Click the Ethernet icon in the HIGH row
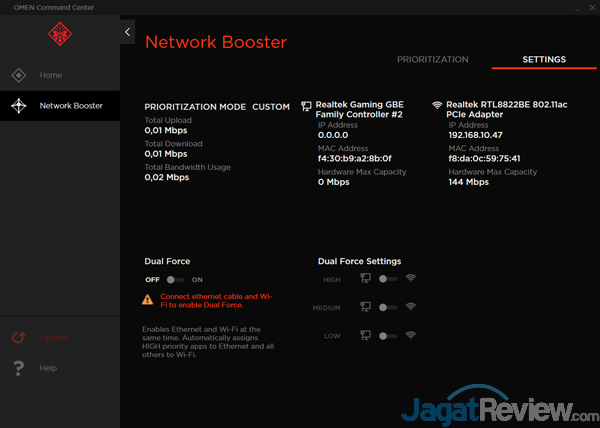Image resolution: width=600 pixels, height=428 pixels. coord(364,279)
